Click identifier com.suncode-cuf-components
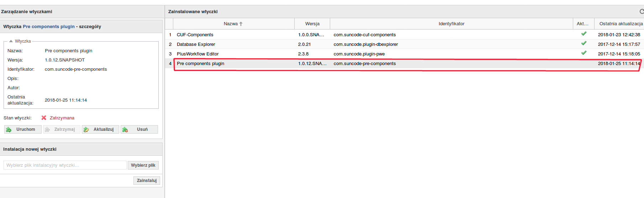The image size is (644, 198). point(365,35)
